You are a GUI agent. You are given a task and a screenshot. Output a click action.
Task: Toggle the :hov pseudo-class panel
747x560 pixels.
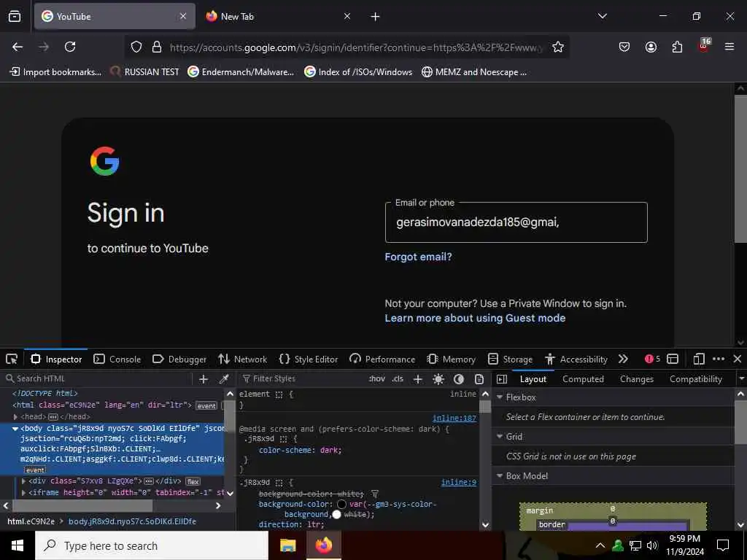click(377, 379)
